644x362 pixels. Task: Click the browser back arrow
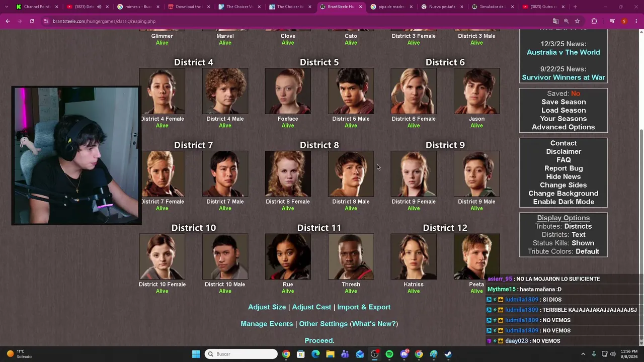8,21
